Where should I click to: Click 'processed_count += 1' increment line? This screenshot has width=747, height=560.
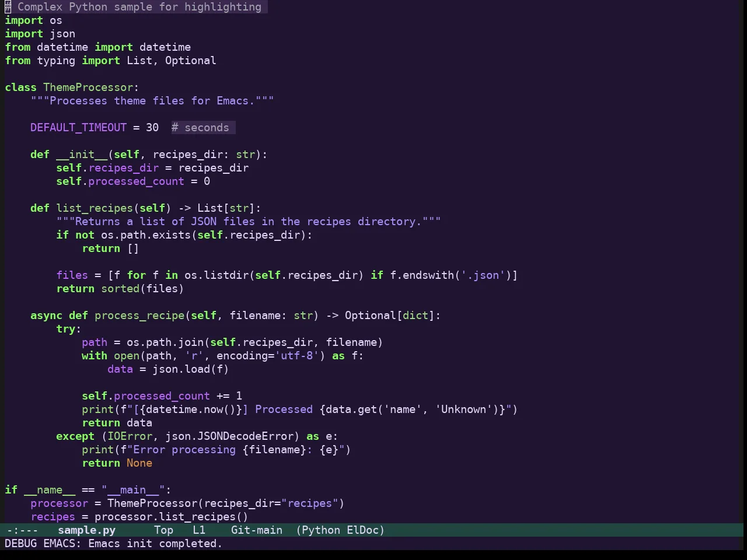[178, 396]
